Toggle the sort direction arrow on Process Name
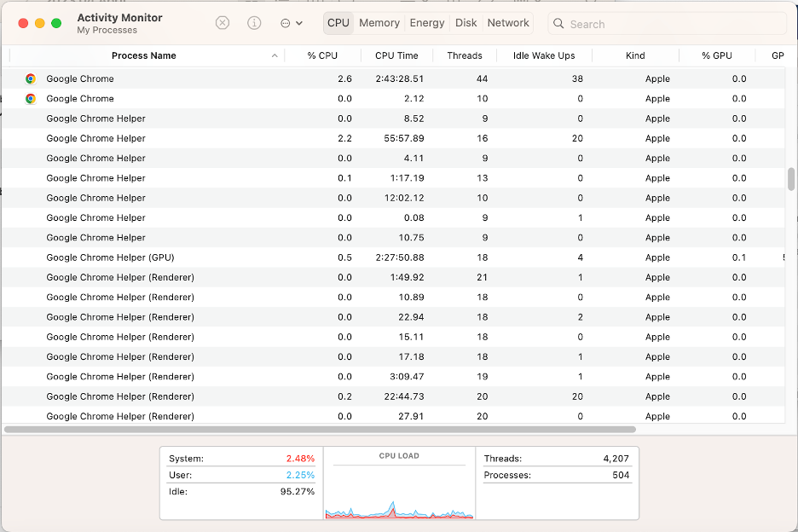Image resolution: width=798 pixels, height=532 pixels. click(275, 55)
